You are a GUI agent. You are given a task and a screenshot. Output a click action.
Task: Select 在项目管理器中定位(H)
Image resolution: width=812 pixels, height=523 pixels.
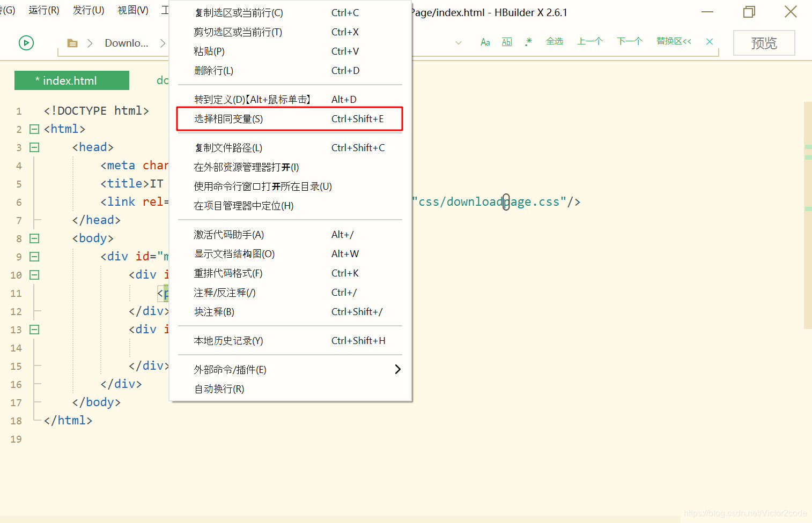pos(290,206)
